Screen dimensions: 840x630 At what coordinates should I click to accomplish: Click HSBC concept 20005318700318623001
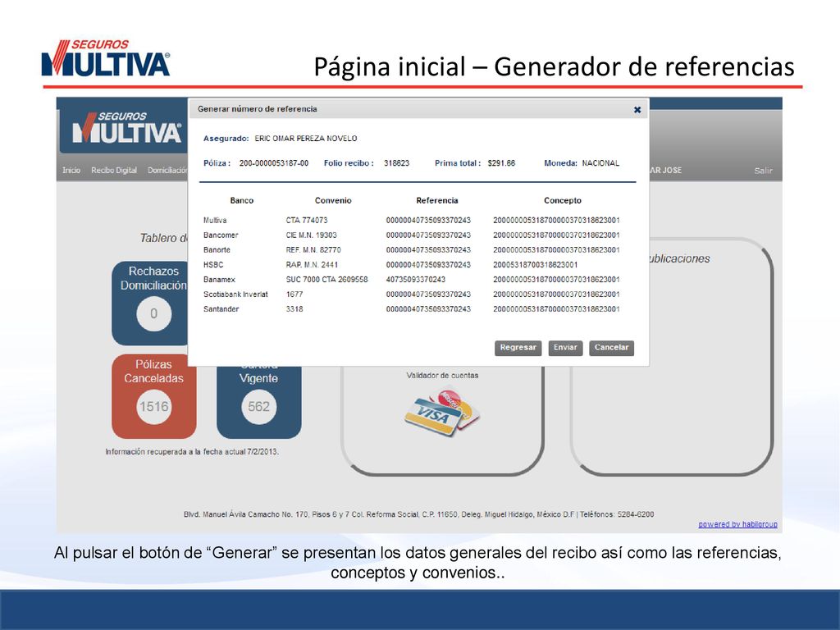pyautogui.click(x=535, y=265)
